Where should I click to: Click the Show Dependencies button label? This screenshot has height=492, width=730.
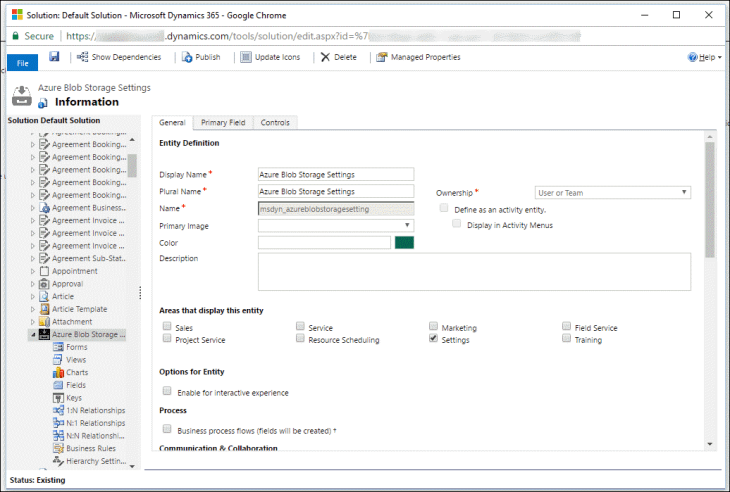126,57
